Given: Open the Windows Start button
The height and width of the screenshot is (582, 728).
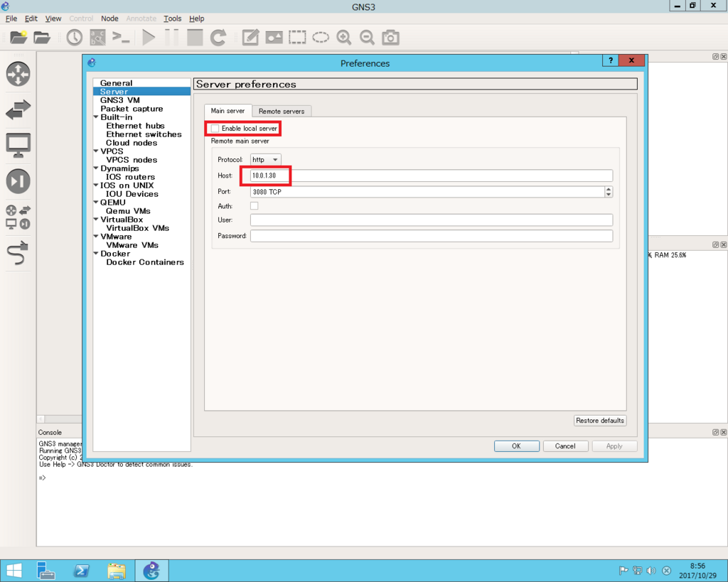Looking at the screenshot, I should coord(14,571).
